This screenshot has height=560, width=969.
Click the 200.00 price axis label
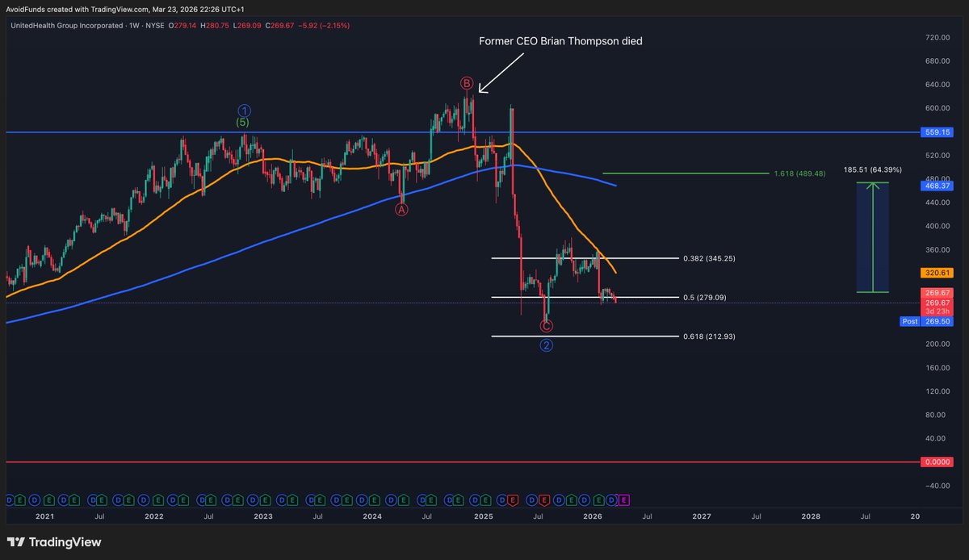[x=938, y=345]
